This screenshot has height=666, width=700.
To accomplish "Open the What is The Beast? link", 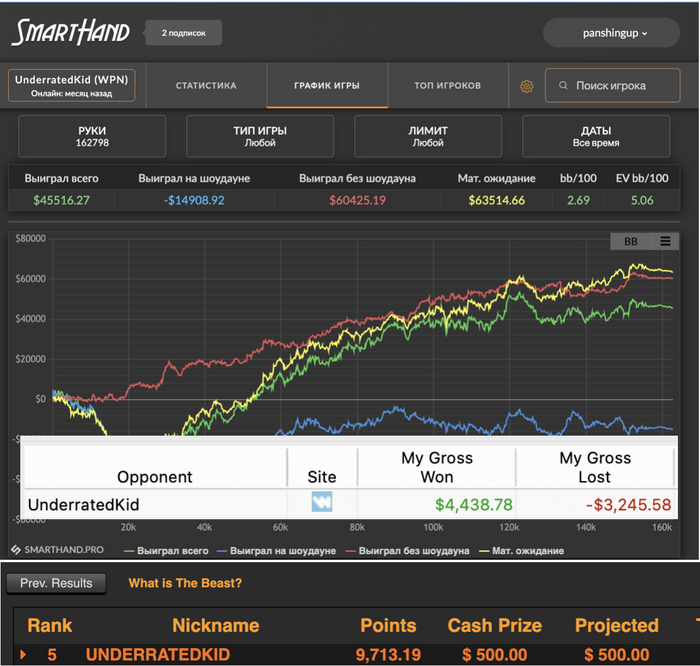I will click(x=185, y=583).
